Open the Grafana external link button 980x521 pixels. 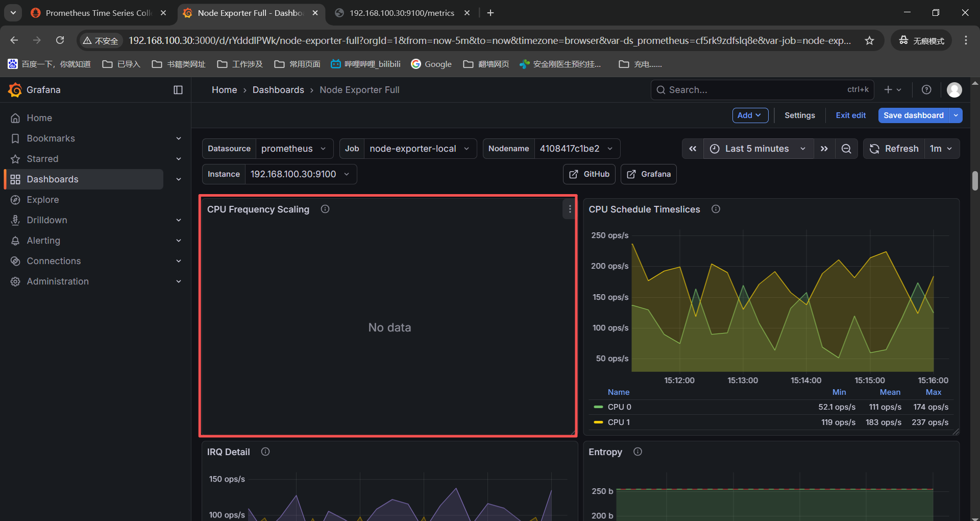[649, 174]
